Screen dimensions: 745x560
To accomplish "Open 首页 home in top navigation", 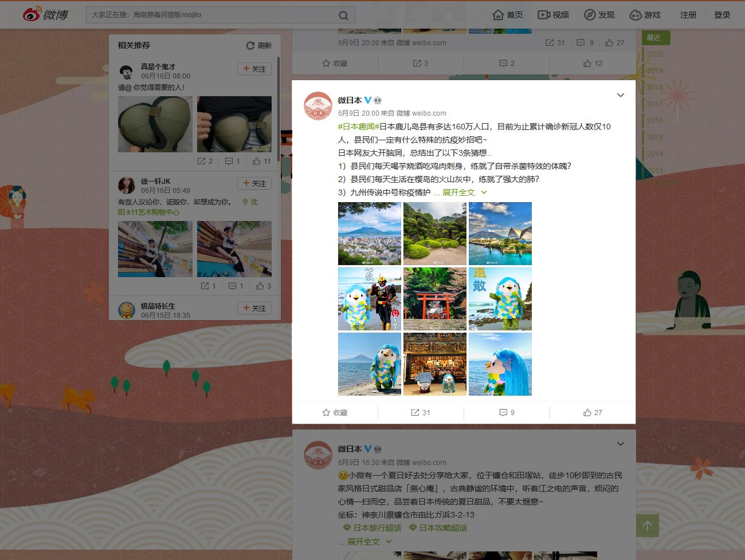I will pos(508,15).
